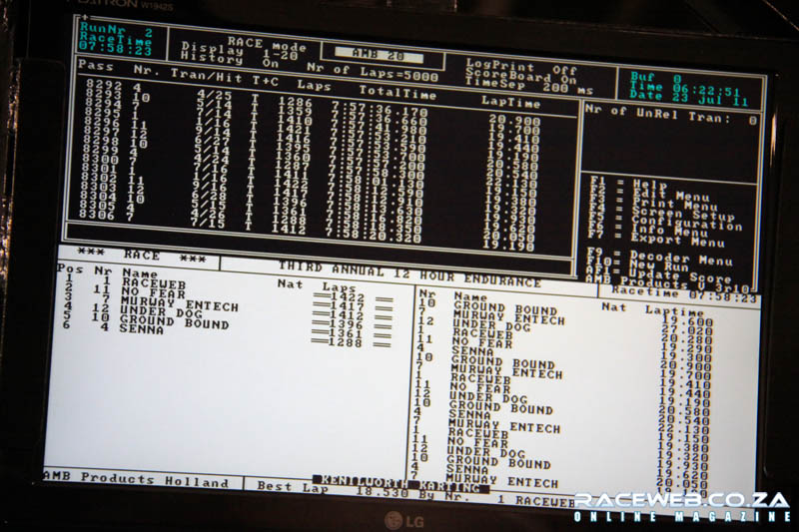Click the TimeSep 200 ms value
Screen dimensions: 799x532
[x=523, y=88]
